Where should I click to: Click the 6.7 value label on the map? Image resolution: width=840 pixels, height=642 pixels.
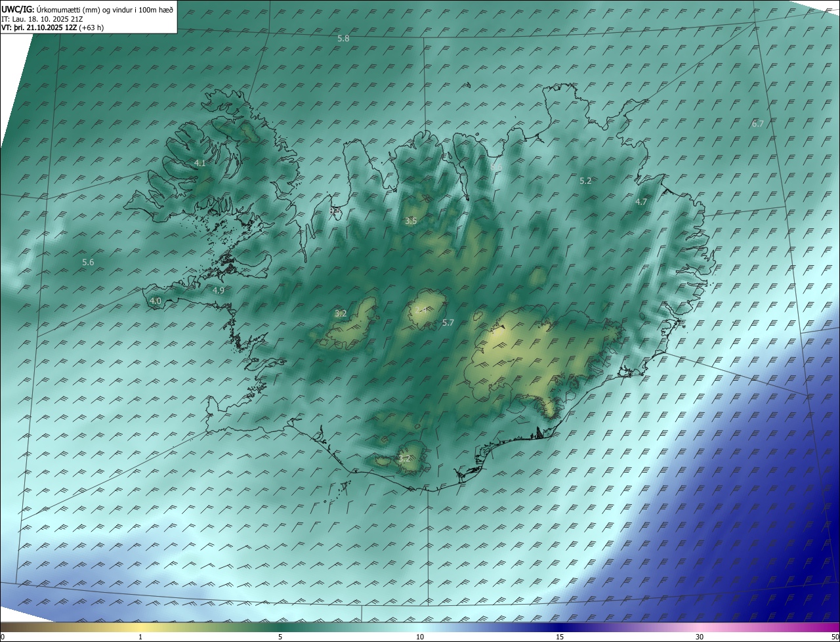tap(758, 124)
